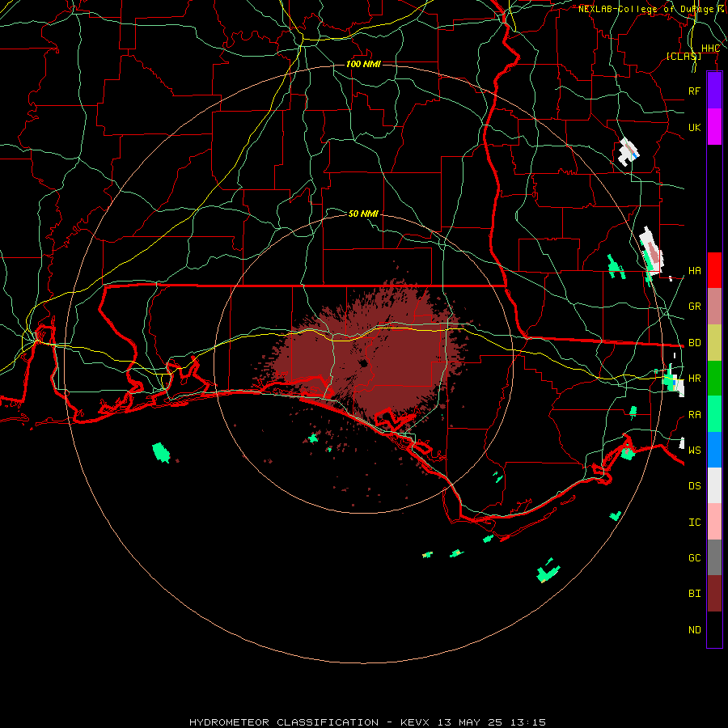The height and width of the screenshot is (728, 728).
Task: Click the WS legend label
Action: tap(694, 451)
